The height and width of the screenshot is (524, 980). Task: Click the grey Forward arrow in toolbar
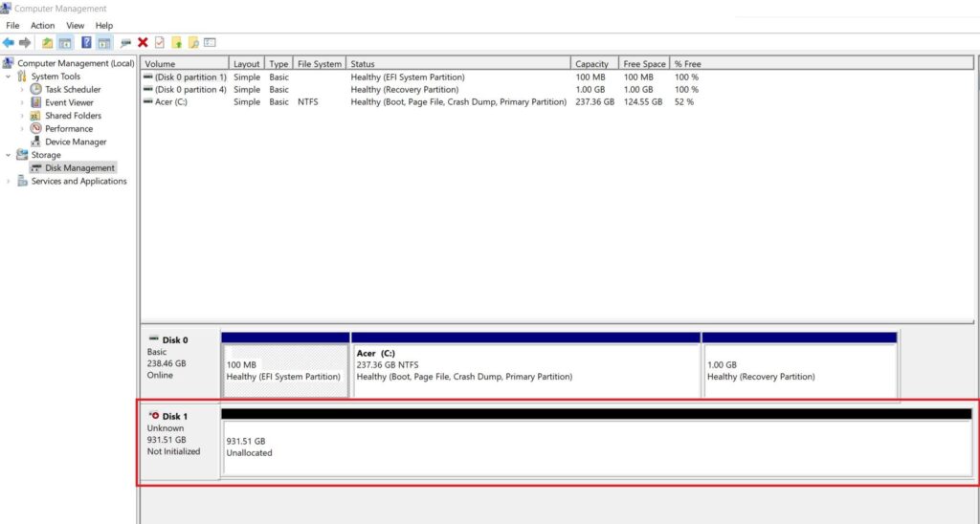click(25, 42)
